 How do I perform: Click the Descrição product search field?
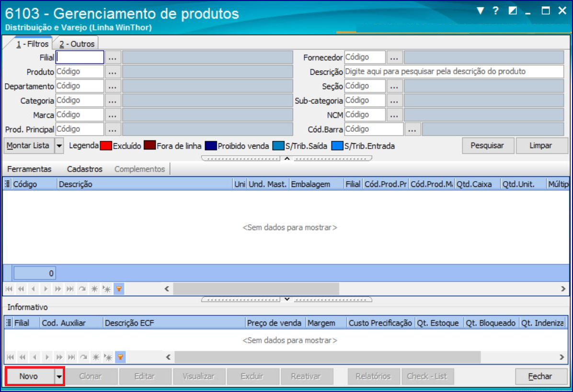(454, 72)
